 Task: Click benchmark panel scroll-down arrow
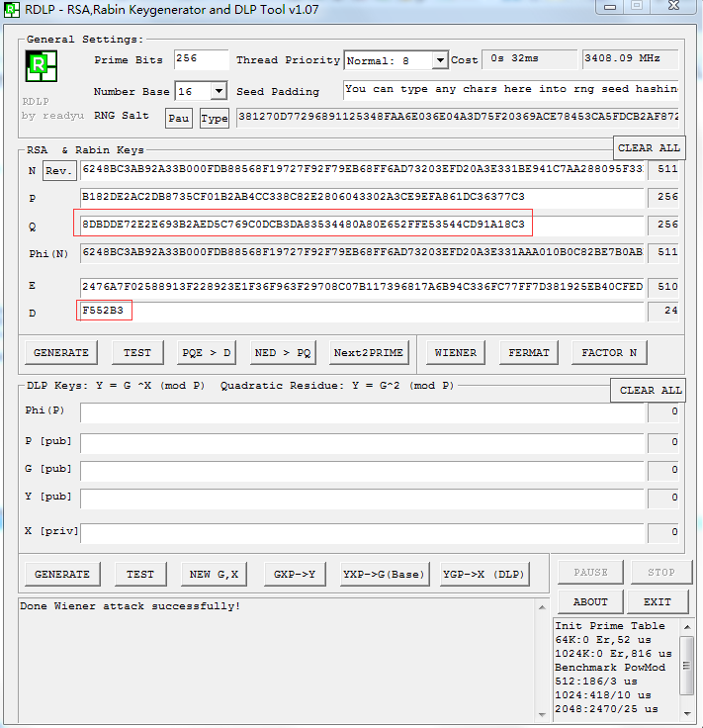(688, 714)
